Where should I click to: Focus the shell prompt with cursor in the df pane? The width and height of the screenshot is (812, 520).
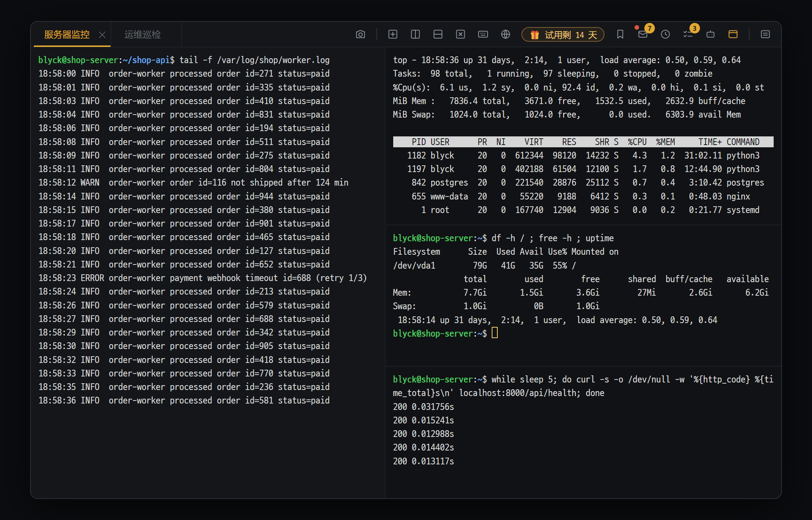click(x=445, y=334)
